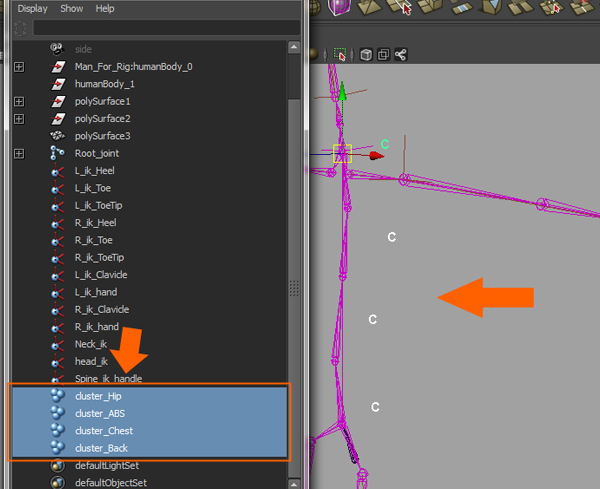Toggle Isolate Select in the viewport toolbar
Viewport: 600px width, 489px height.
point(340,54)
